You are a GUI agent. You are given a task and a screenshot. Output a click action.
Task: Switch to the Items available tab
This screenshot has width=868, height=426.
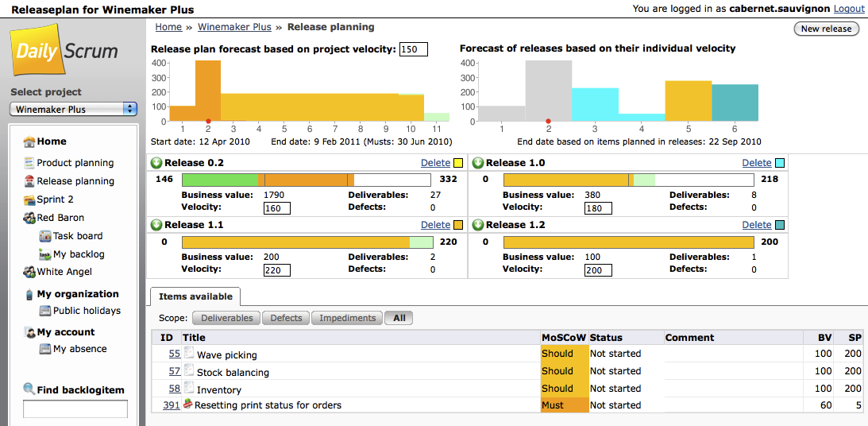click(x=195, y=296)
